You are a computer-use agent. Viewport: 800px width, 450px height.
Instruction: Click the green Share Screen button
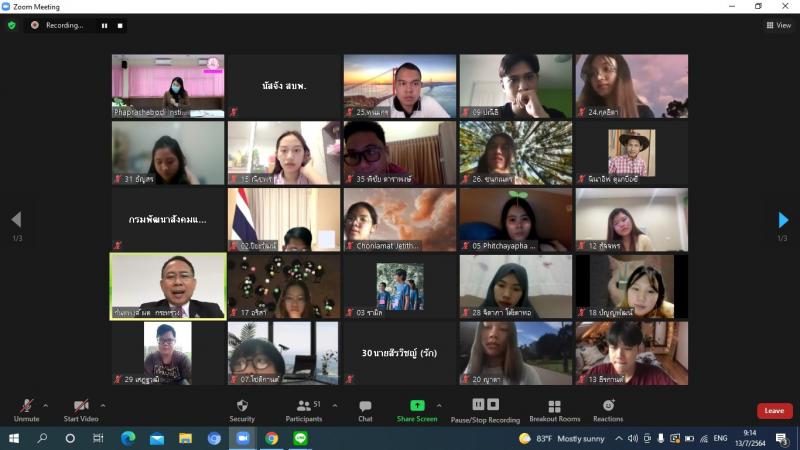417,410
